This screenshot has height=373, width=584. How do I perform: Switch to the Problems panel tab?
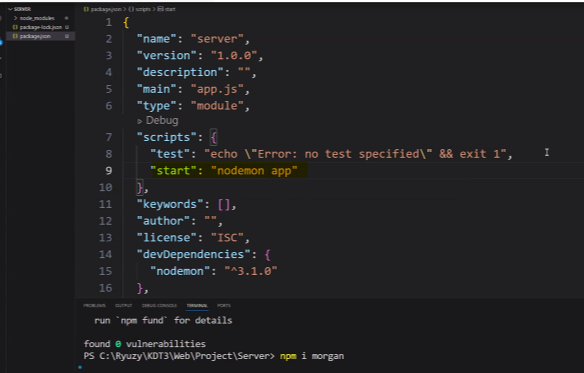click(94, 306)
